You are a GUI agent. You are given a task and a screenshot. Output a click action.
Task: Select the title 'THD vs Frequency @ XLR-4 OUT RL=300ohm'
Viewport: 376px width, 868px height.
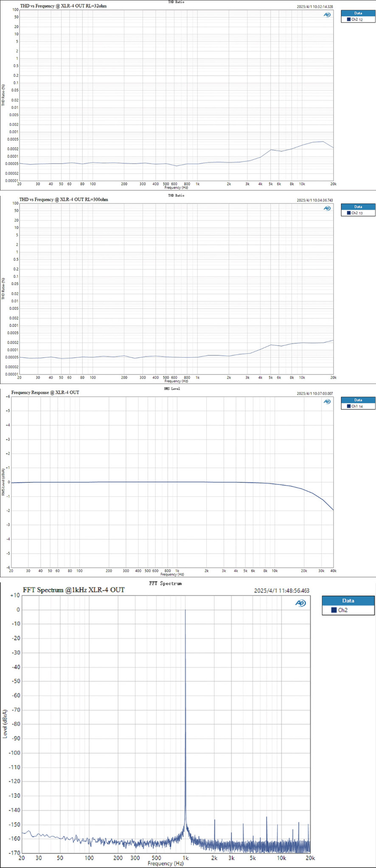pos(64,199)
